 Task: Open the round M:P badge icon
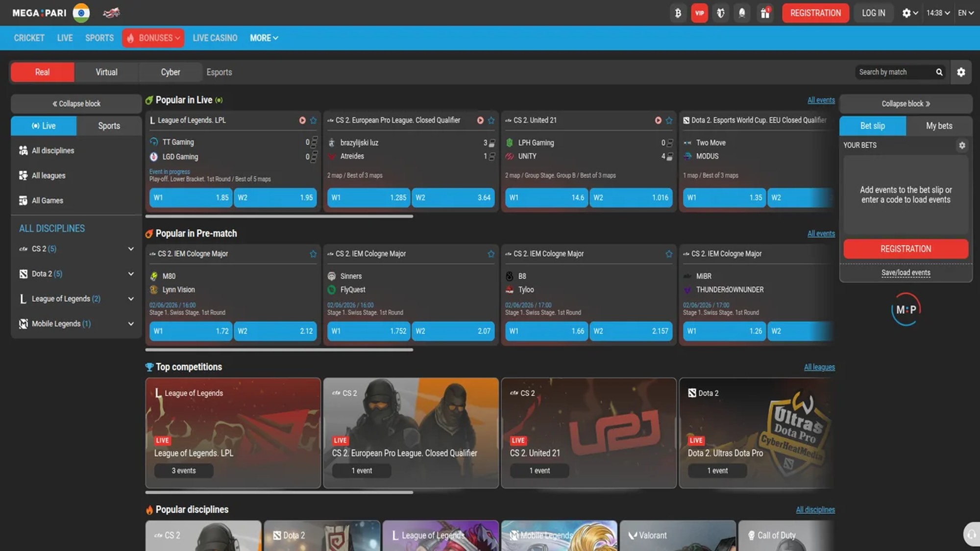point(906,310)
